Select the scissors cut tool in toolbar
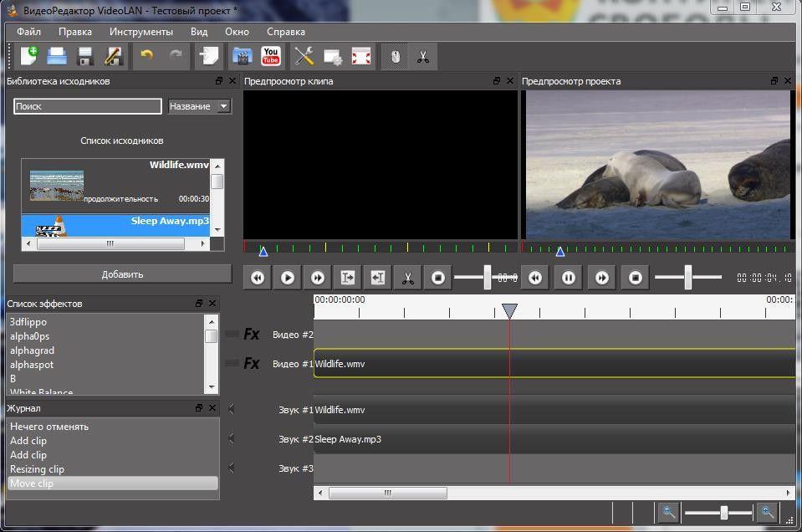 pyautogui.click(x=422, y=56)
